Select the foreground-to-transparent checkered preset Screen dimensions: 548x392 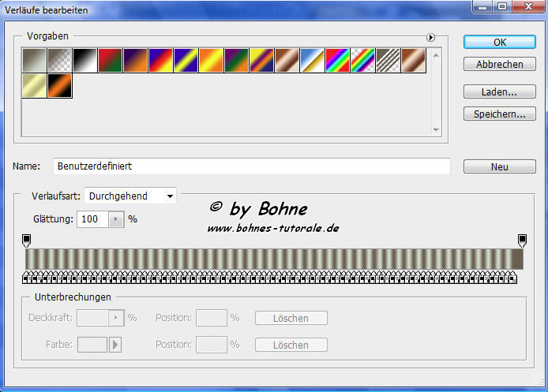click(x=60, y=60)
